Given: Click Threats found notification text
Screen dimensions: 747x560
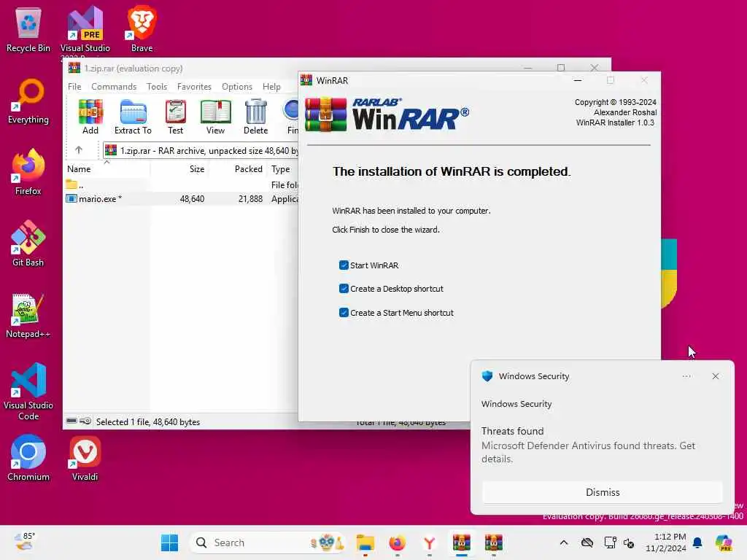Looking at the screenshot, I should click(x=512, y=431).
